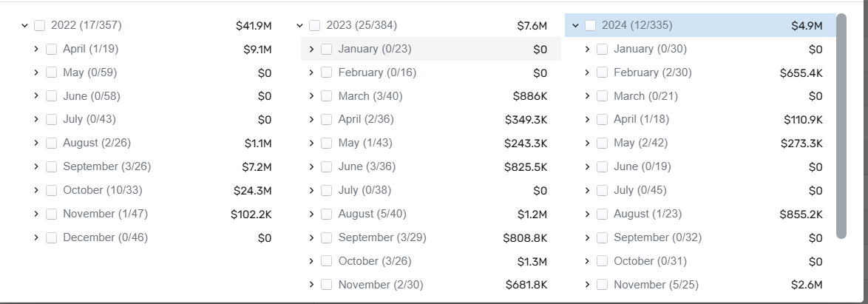
Task: Enable the 2023 (25/384) checkbox
Action: tap(315, 26)
